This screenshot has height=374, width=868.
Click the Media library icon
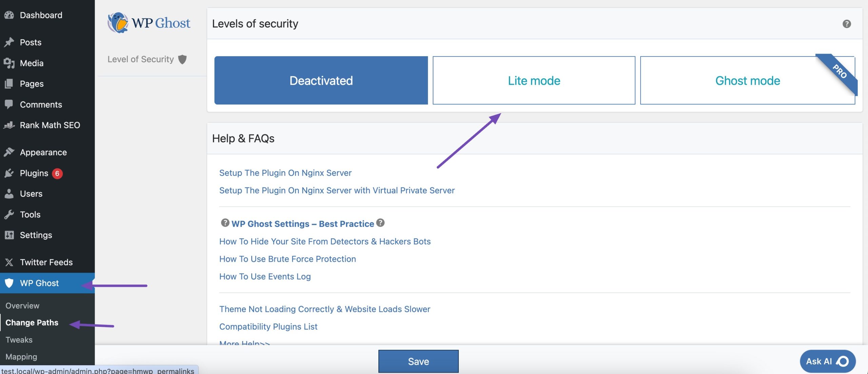tap(9, 63)
